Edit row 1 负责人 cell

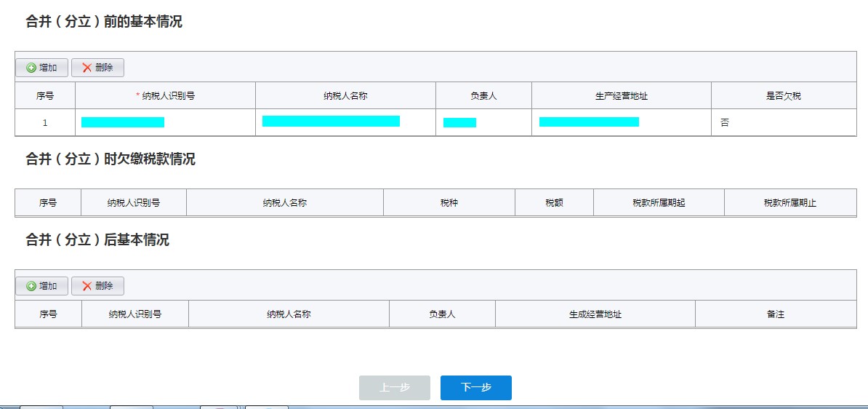tap(459, 122)
